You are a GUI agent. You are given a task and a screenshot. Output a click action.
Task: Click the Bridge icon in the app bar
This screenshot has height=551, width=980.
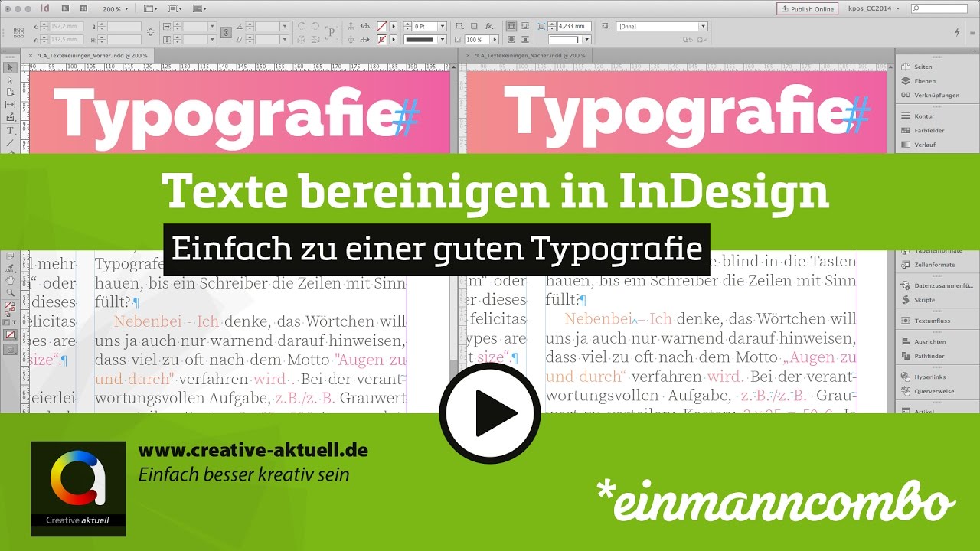point(65,8)
